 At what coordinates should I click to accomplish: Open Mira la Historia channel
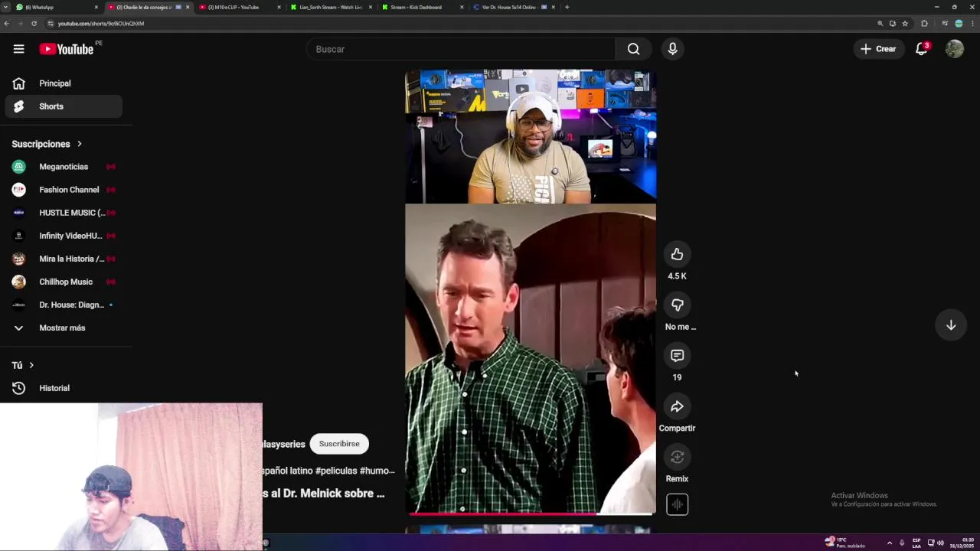coord(64,259)
